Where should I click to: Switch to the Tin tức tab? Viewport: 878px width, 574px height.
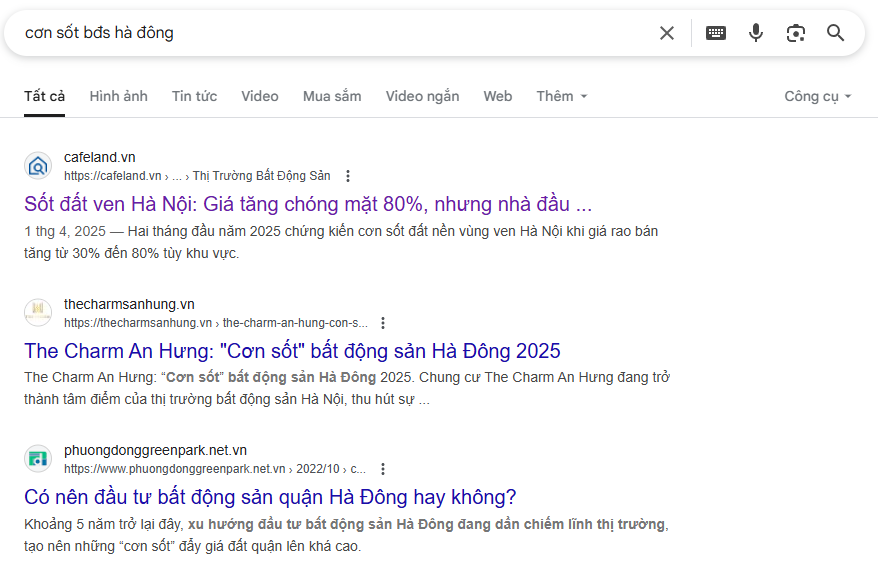pos(194,96)
